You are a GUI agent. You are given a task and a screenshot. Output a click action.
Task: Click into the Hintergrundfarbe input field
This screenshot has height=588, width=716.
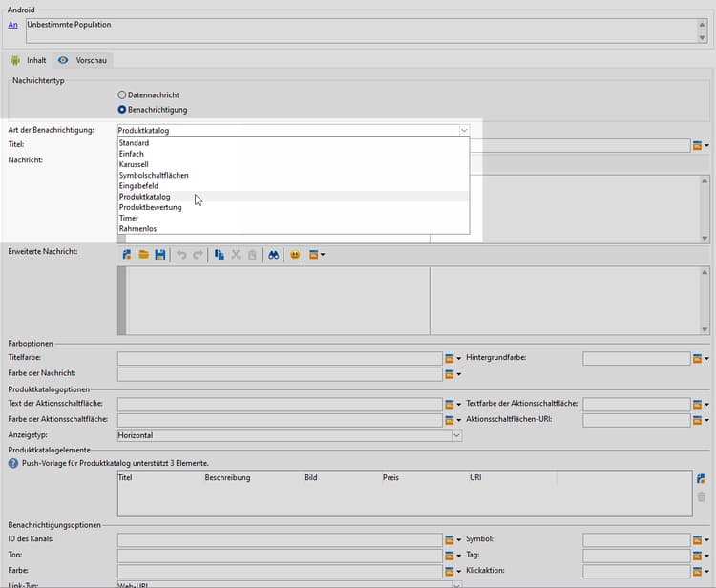(x=637, y=358)
